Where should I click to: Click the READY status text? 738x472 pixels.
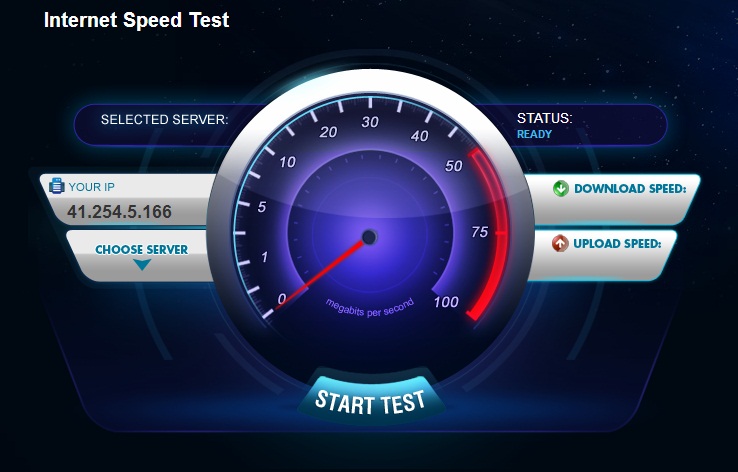(x=534, y=134)
